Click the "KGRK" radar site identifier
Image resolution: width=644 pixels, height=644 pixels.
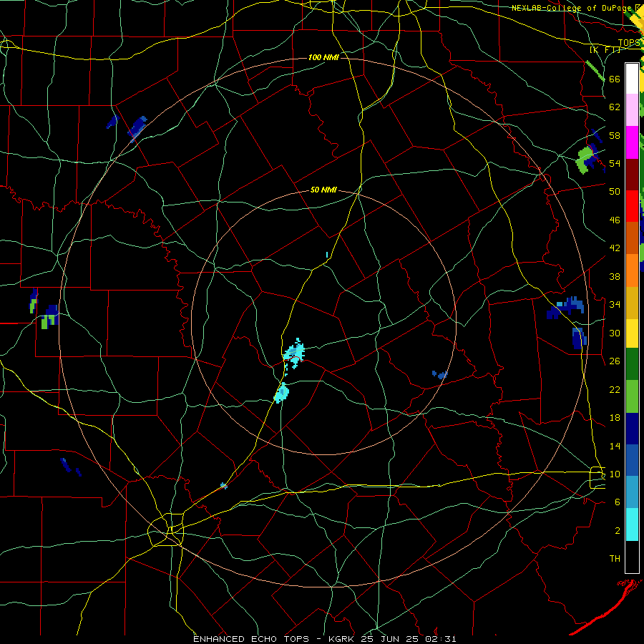point(341,639)
